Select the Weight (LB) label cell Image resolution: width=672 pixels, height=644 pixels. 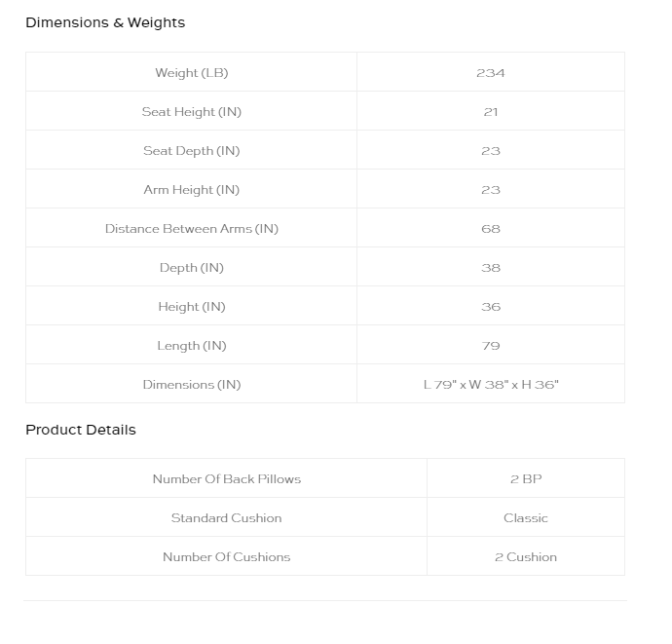pos(192,73)
